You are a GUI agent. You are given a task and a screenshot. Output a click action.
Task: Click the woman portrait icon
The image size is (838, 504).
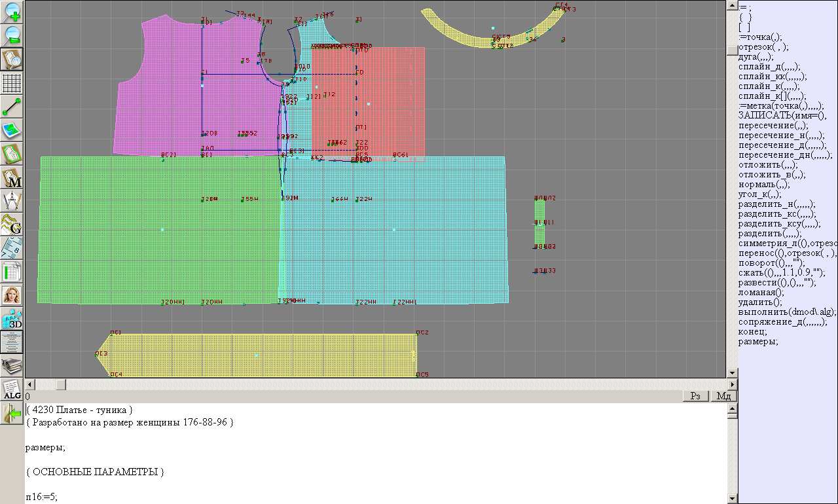(12, 295)
